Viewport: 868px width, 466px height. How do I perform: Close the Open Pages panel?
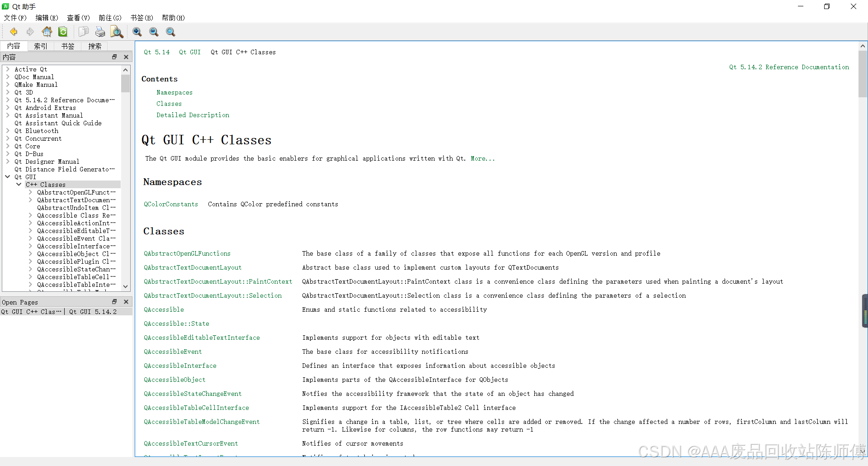point(126,302)
